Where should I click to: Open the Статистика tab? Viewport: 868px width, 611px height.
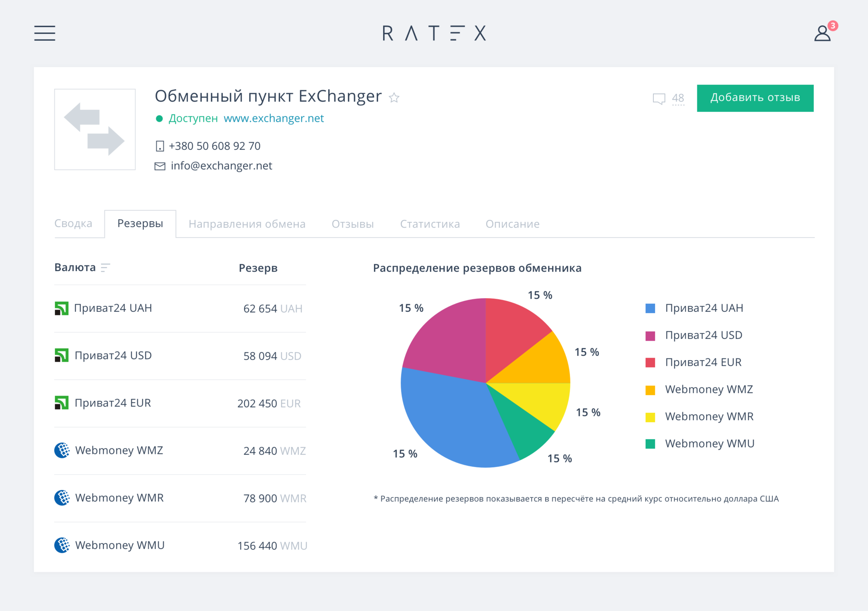coord(430,224)
